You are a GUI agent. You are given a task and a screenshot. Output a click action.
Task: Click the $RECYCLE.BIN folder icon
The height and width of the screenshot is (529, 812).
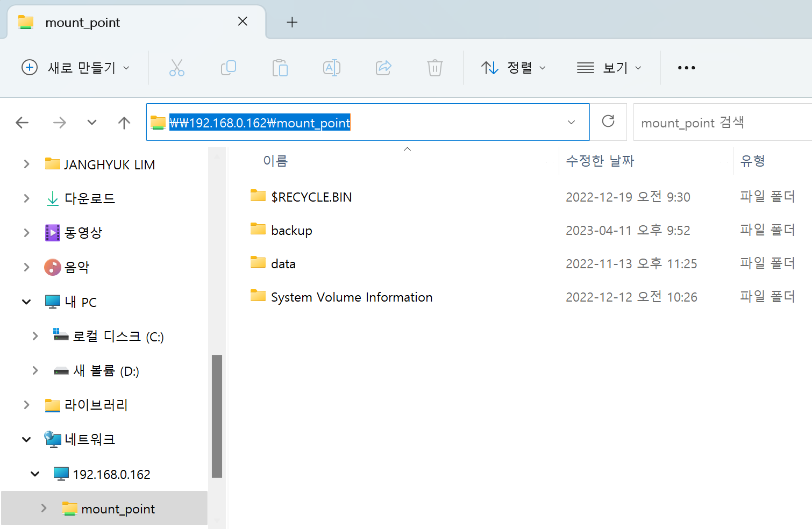tap(258, 196)
